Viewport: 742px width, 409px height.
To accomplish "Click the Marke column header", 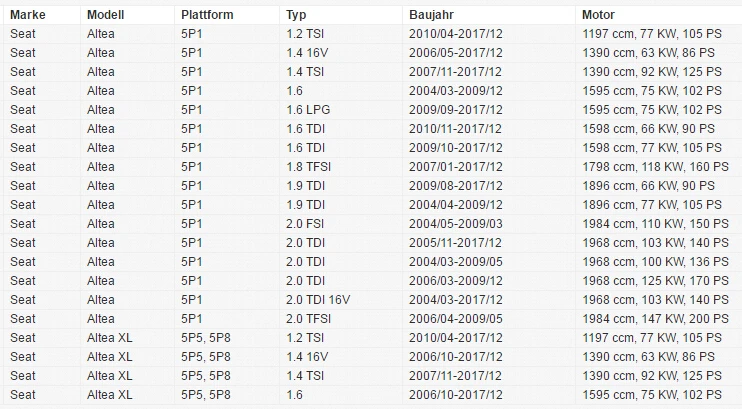I will (x=28, y=15).
